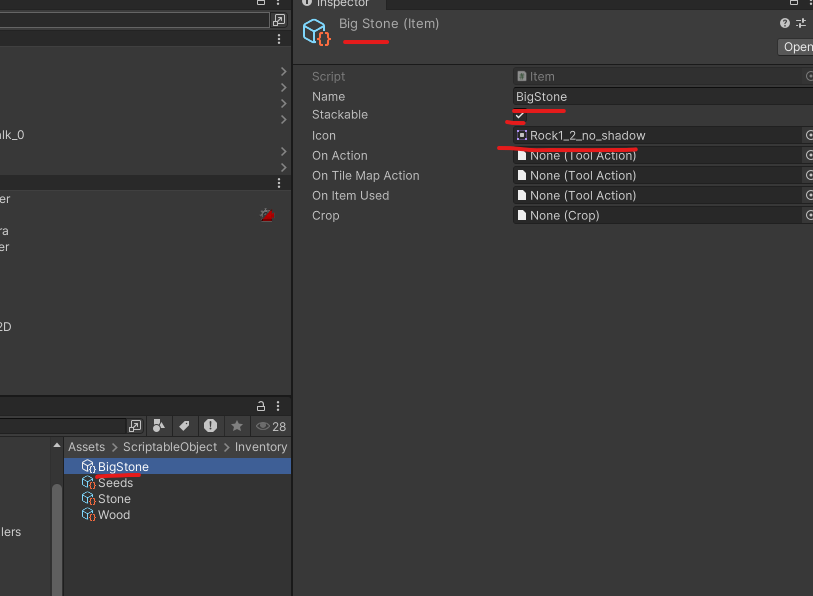Select the On Item Used object field

[x=657, y=196]
